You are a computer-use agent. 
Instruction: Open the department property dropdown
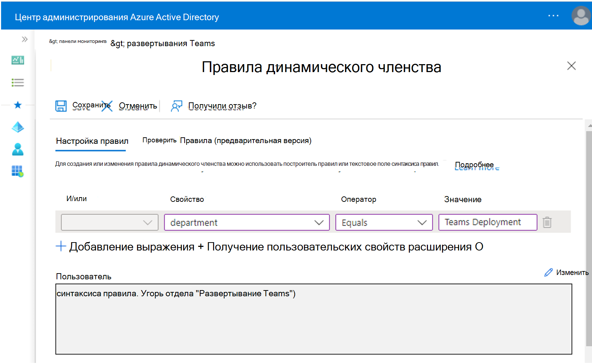click(247, 222)
